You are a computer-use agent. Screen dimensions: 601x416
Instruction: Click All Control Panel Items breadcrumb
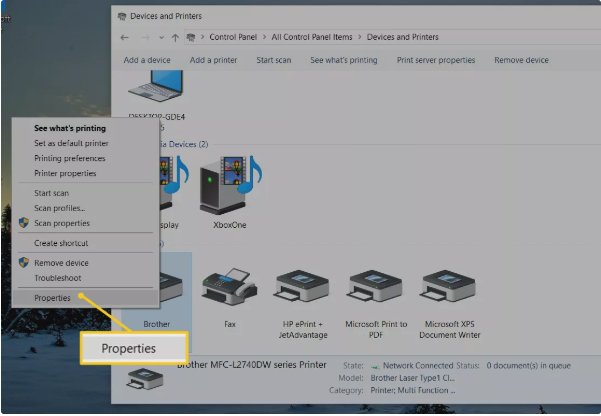(x=312, y=37)
